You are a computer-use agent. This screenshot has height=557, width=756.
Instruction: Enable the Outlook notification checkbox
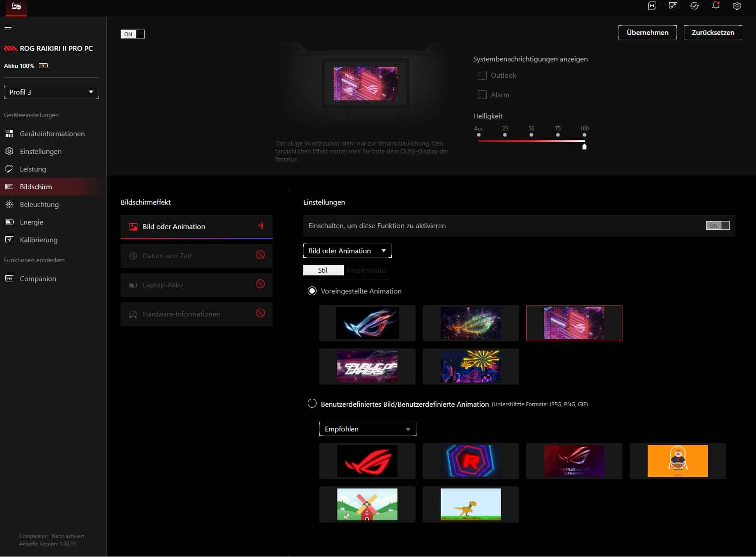coord(482,75)
